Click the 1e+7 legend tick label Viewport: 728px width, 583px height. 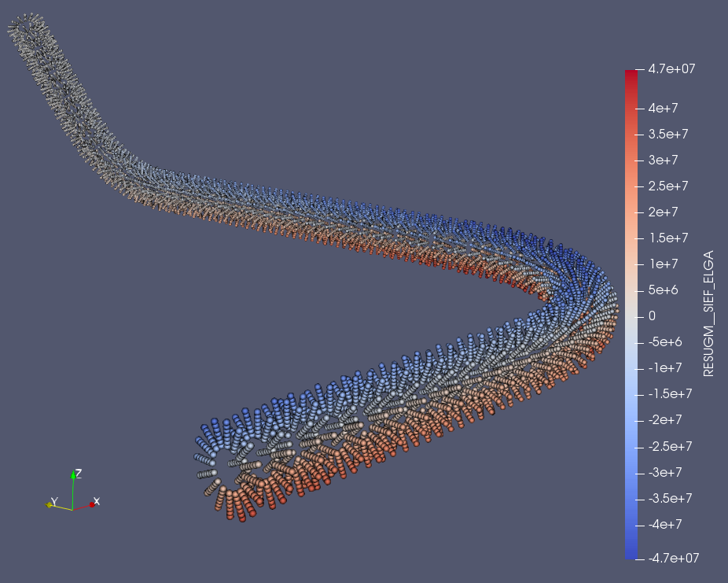tap(664, 264)
